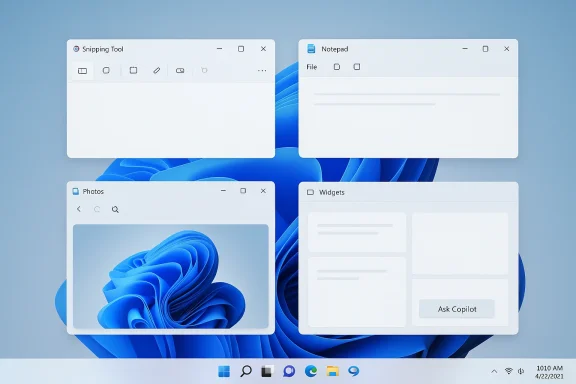Open the File menu in Notepad
Viewport: 576px width, 384px height.
(x=312, y=67)
